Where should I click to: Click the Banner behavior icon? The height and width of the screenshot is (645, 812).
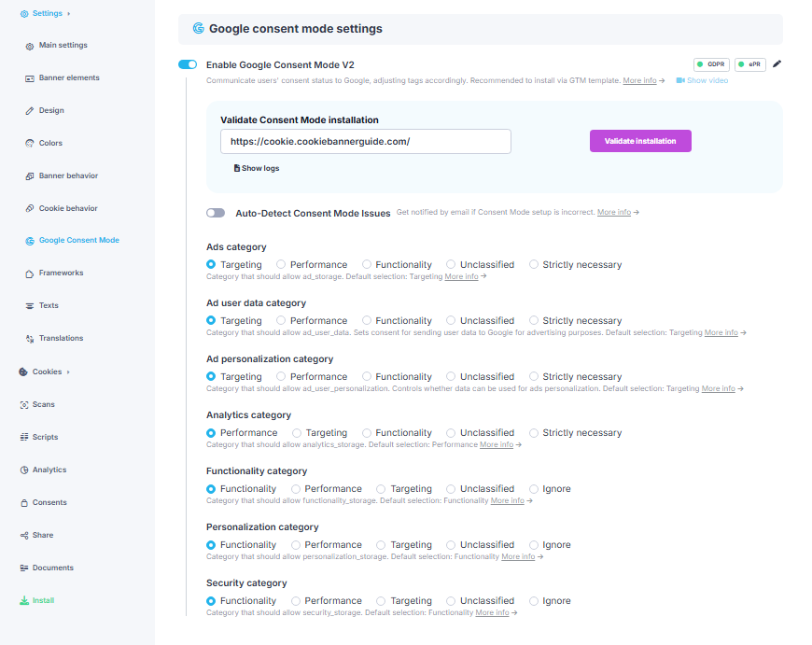point(30,176)
